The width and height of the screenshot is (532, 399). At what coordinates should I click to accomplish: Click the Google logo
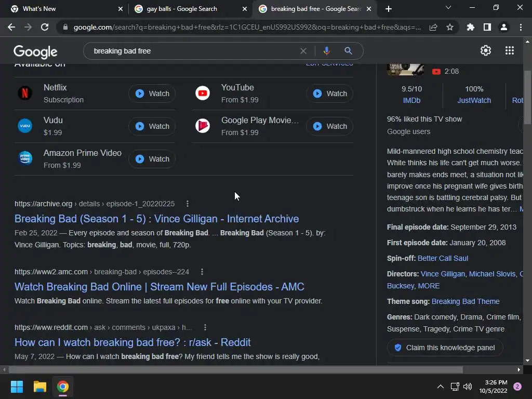[x=35, y=51]
